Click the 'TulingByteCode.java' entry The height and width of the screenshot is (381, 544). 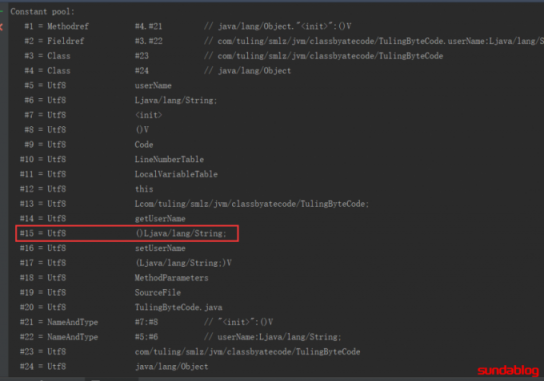179,307
